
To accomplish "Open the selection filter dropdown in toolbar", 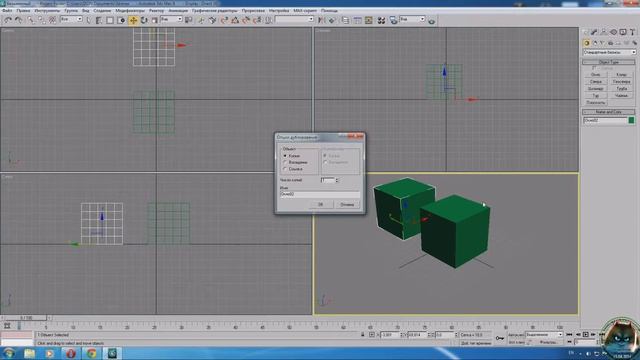I will tap(71, 19).
